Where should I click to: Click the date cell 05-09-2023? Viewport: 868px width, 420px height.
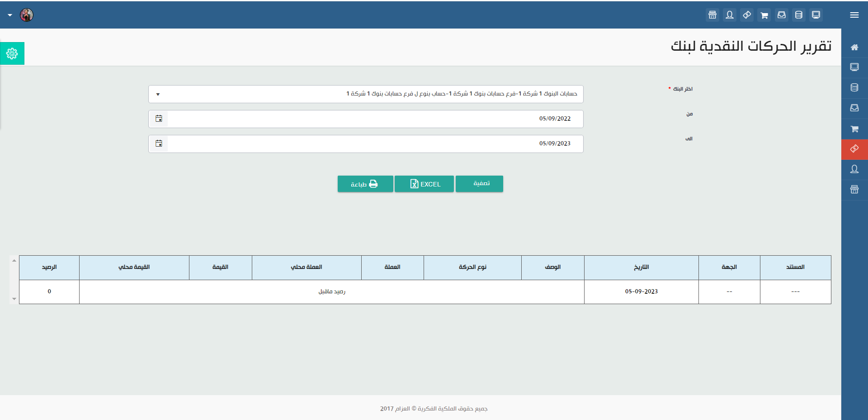click(641, 292)
